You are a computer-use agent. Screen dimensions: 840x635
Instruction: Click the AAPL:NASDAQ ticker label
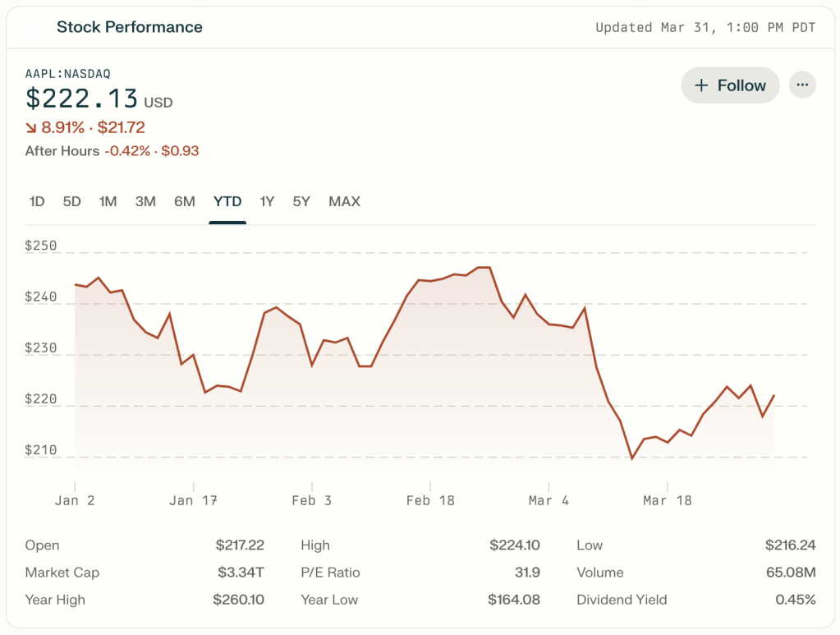(x=67, y=74)
